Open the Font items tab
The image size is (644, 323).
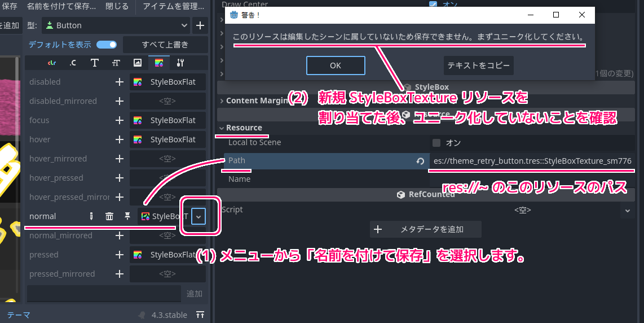coord(95,63)
